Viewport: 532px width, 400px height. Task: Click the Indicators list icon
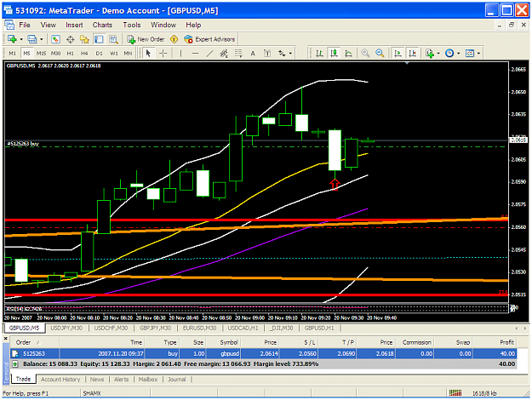(430, 54)
